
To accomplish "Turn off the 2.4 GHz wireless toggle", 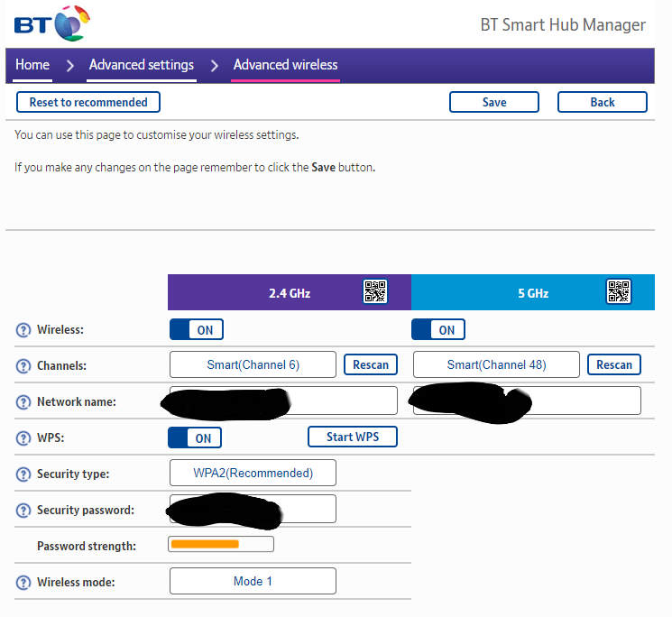I will point(196,330).
